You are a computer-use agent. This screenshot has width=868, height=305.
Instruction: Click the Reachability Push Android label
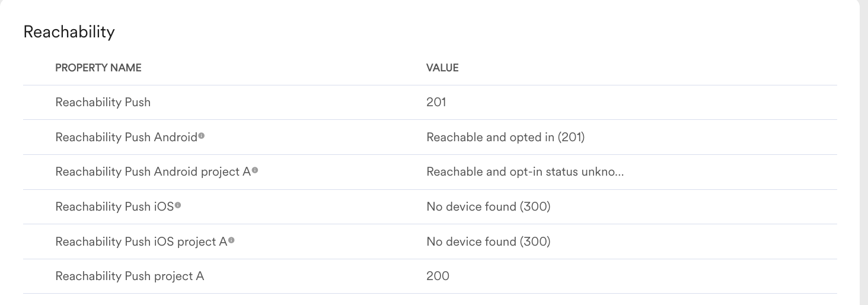[x=126, y=137]
